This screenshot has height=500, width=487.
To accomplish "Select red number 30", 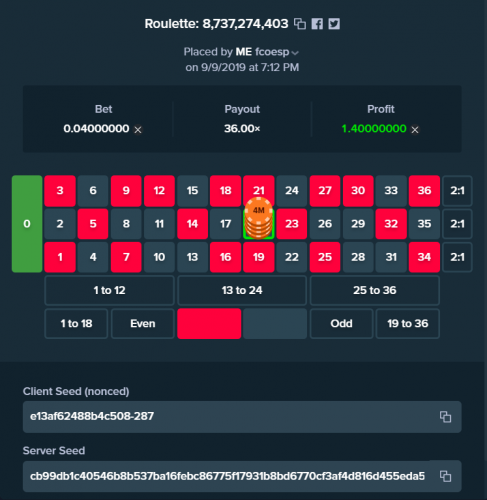I will coord(358,191).
